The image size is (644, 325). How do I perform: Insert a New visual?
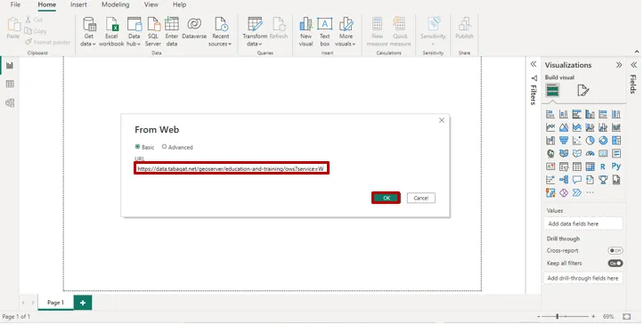coord(306,31)
